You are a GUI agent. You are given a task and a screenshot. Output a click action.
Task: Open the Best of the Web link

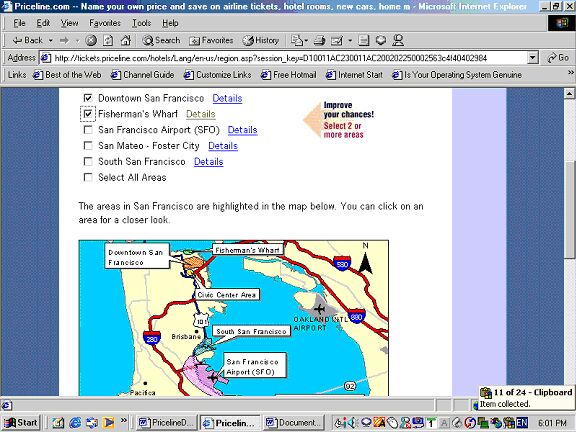tap(67, 75)
